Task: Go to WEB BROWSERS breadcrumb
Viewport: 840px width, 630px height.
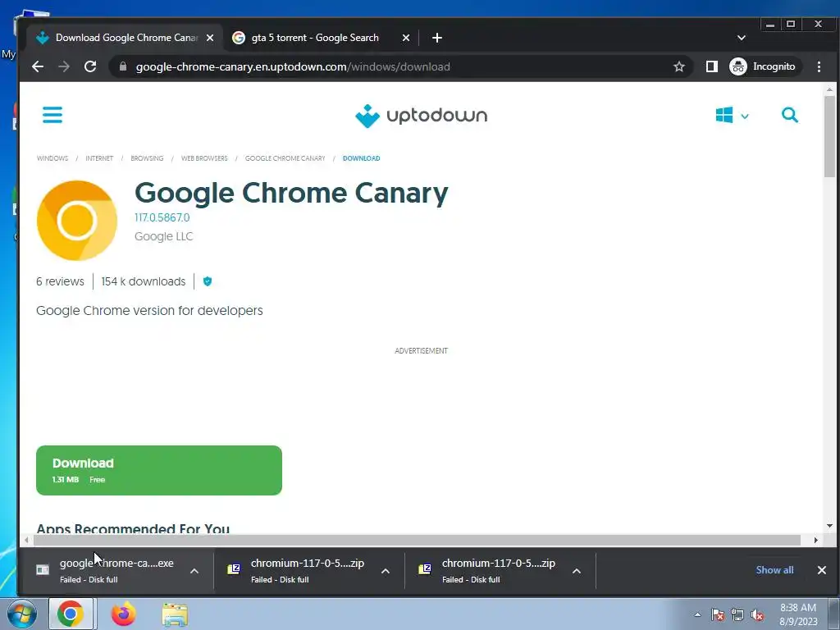Action: click(x=204, y=158)
